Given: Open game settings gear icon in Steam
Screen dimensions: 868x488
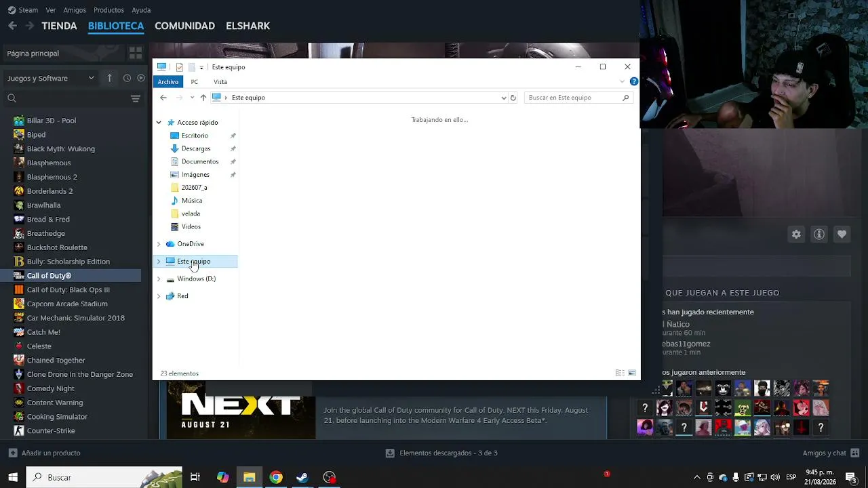Looking at the screenshot, I should pos(796,235).
